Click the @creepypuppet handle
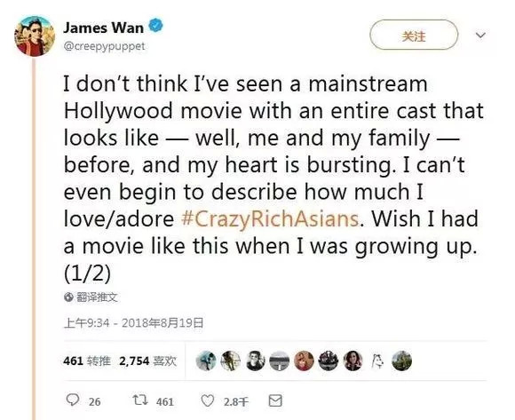515x420 pixels. [x=104, y=46]
